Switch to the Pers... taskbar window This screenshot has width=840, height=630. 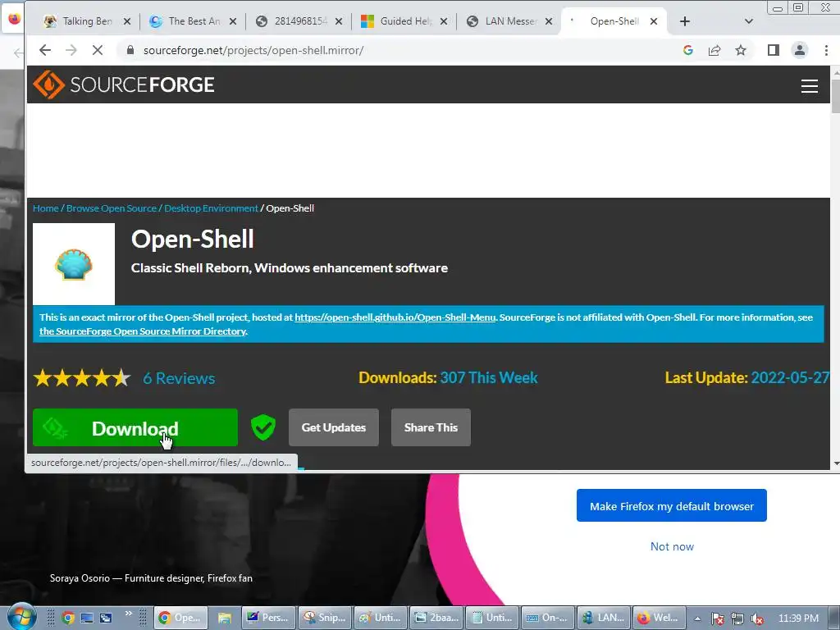[268, 619]
